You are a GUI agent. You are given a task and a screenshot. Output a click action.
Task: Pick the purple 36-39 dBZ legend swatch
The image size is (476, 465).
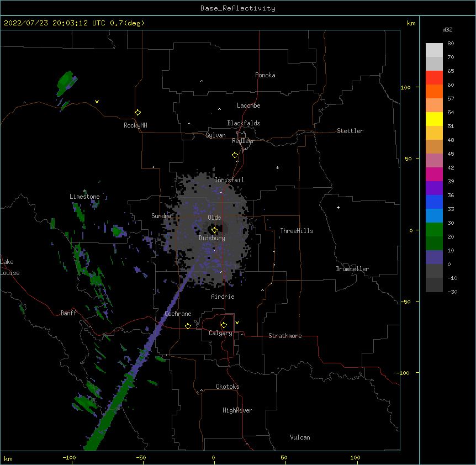434,188
